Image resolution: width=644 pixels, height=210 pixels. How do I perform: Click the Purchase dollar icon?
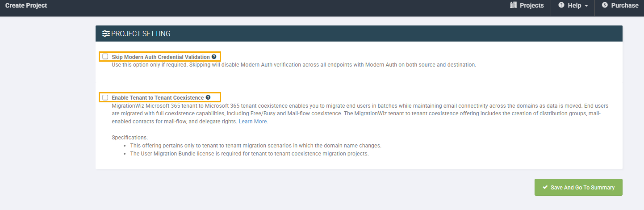605,5
